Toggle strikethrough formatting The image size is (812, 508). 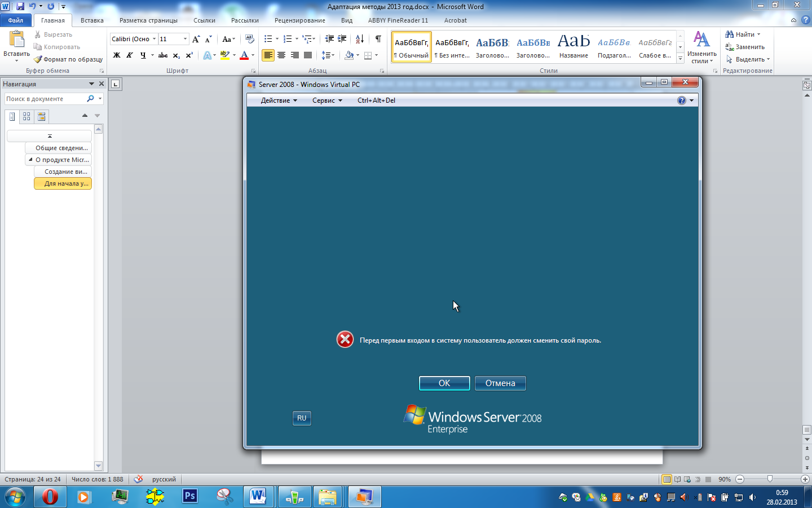click(x=163, y=55)
